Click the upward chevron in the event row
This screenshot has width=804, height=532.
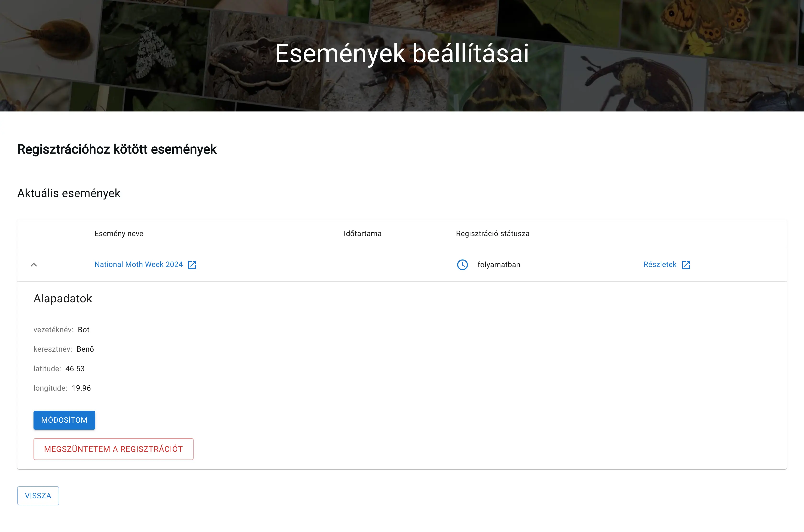pos(34,265)
